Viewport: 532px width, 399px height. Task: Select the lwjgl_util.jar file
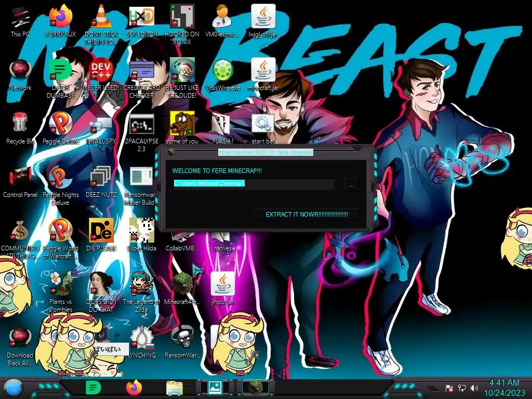click(263, 21)
